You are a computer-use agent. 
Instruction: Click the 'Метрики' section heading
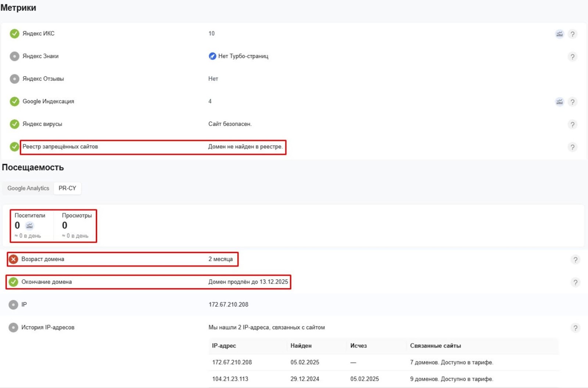tap(18, 8)
